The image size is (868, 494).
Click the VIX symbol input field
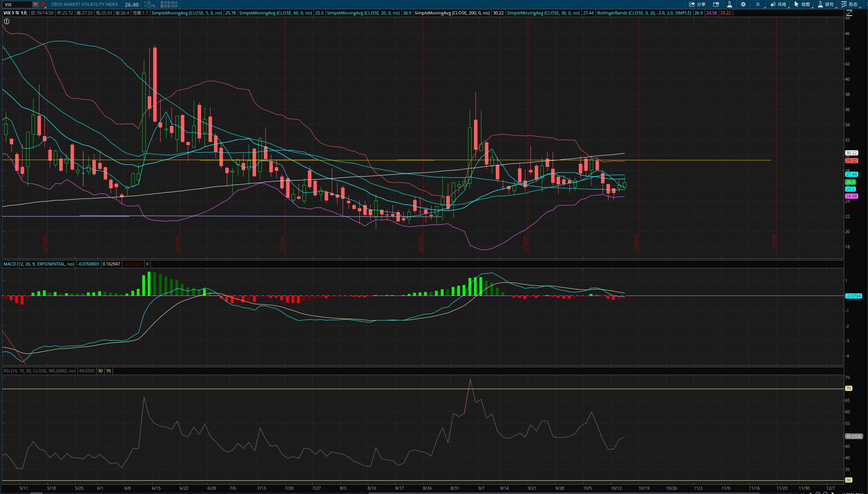pos(18,4)
